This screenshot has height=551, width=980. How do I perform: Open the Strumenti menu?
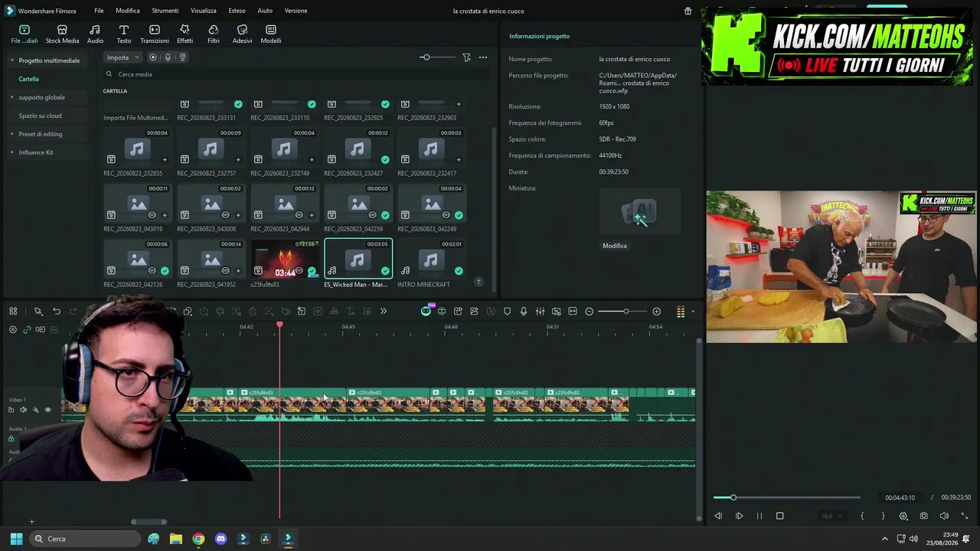[165, 11]
